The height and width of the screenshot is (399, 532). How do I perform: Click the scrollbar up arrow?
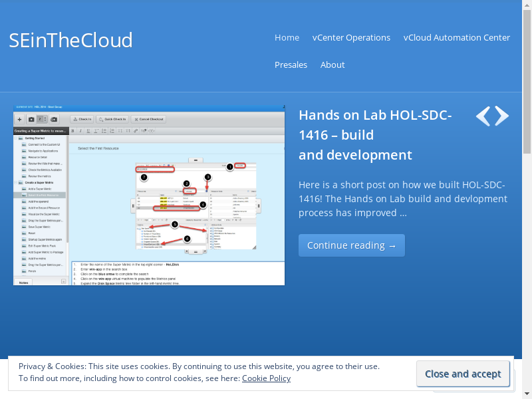tap(527, 5)
